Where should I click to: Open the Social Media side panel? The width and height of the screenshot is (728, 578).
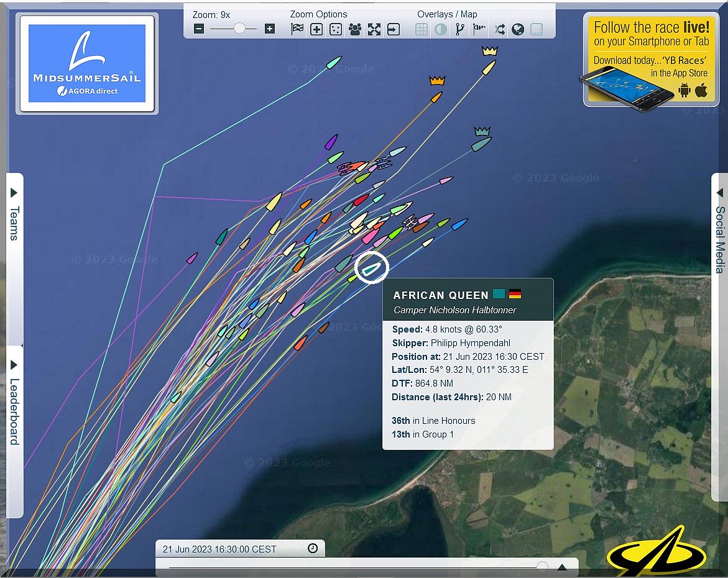[719, 230]
